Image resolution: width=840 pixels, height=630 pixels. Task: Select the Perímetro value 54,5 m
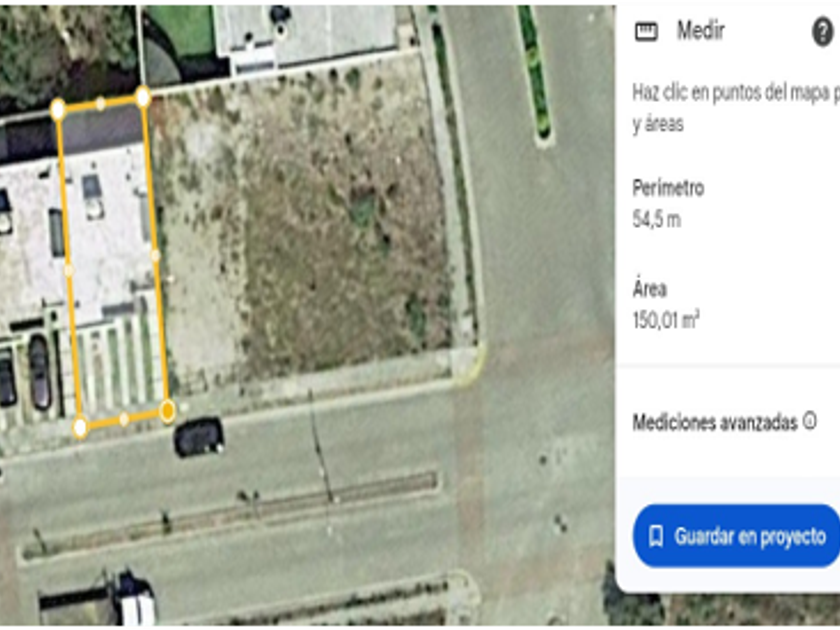tap(657, 219)
